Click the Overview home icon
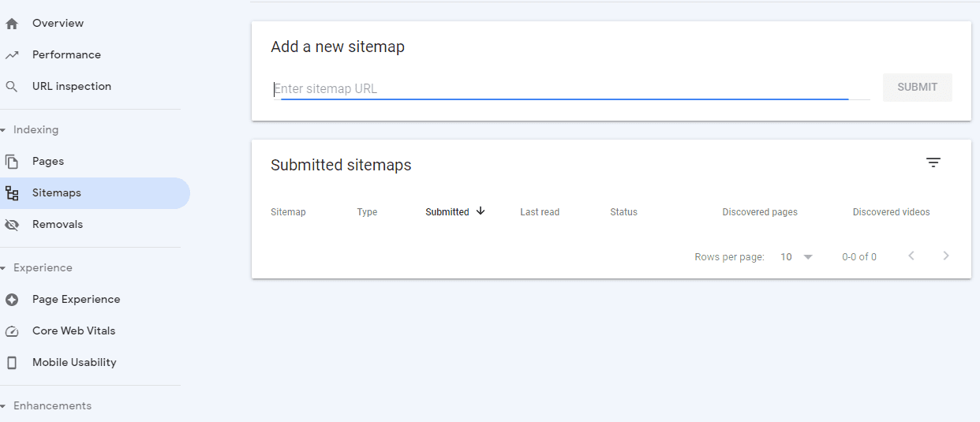 [x=12, y=24]
